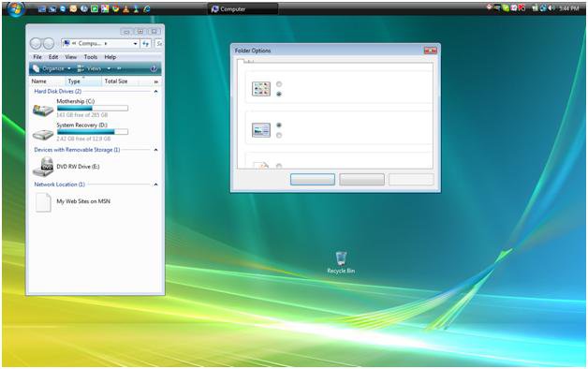
Task: Select the DVD RW Drive (E:) icon
Action: click(43, 167)
